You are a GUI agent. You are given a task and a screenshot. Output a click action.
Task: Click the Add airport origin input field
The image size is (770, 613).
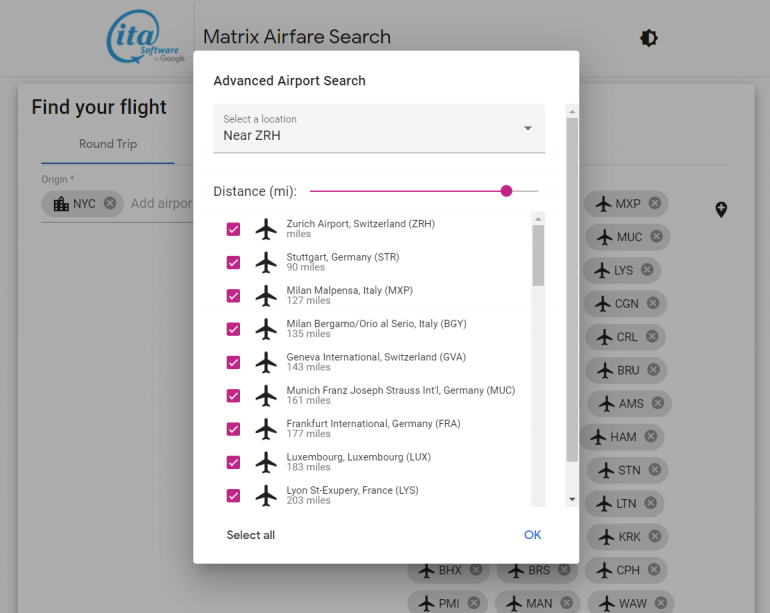[x=161, y=203]
